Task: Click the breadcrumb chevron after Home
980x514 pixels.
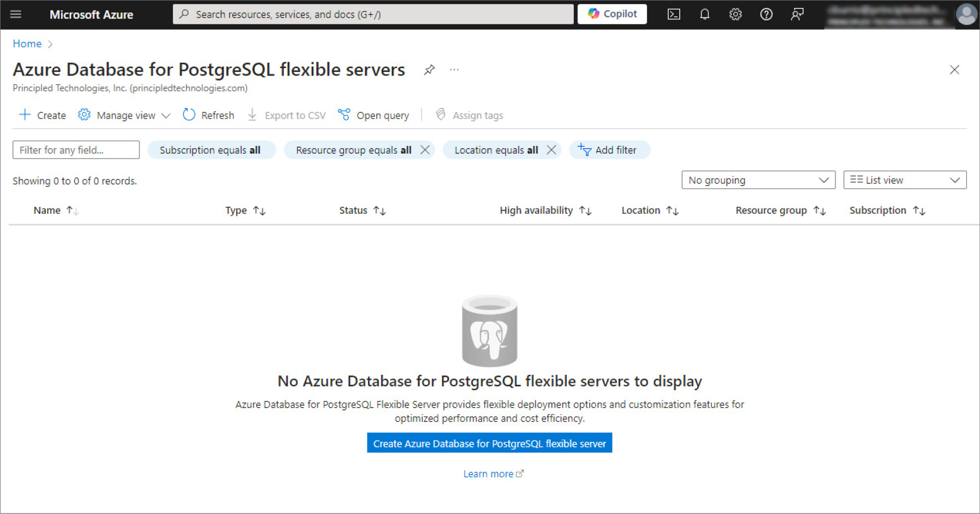Action: (50, 44)
